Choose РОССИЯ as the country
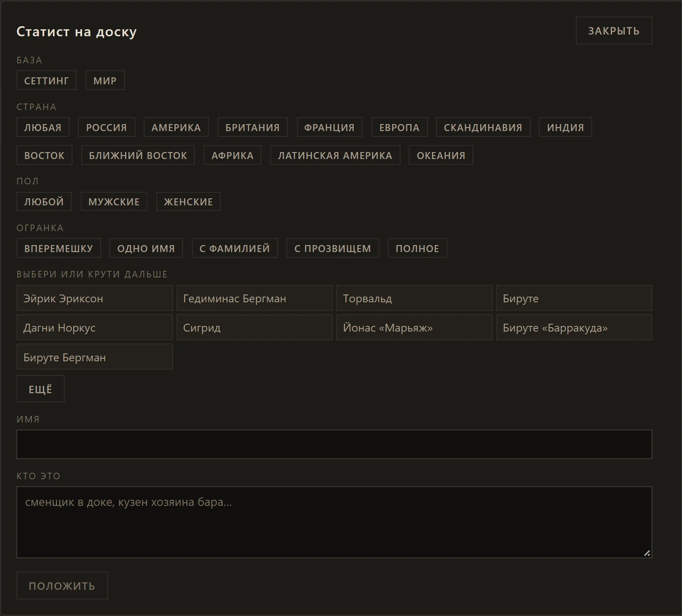 tap(106, 127)
